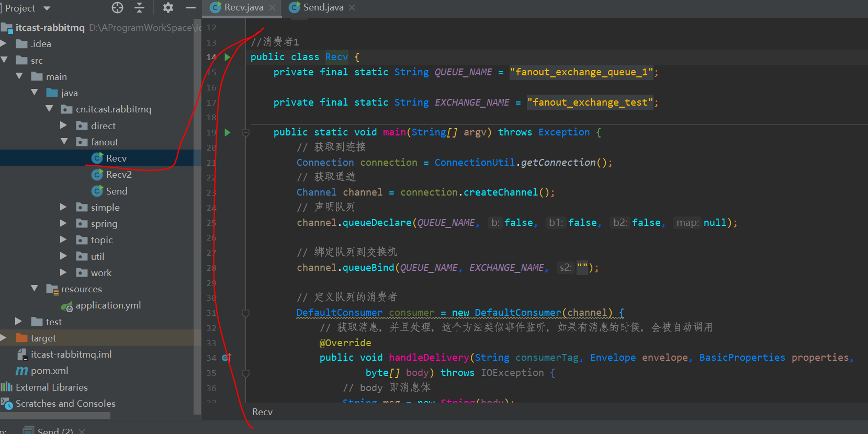Open pom.xml Maven file
868x434 pixels.
click(x=50, y=371)
